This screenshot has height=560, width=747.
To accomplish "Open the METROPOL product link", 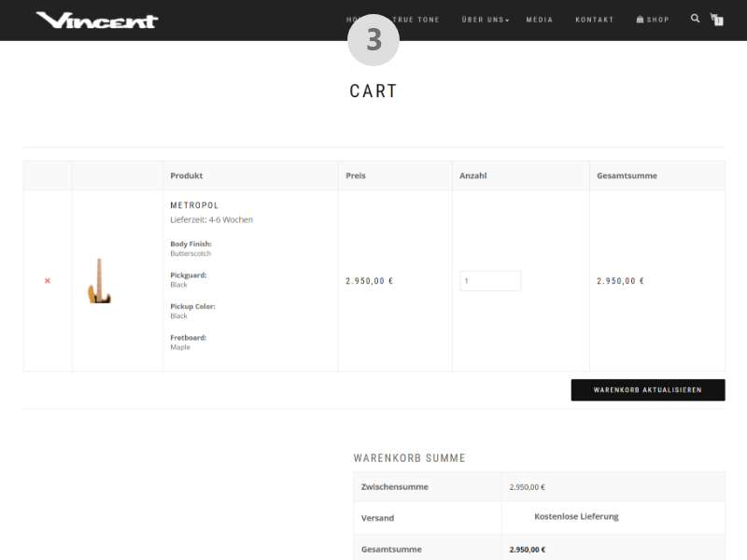I will coord(194,205).
